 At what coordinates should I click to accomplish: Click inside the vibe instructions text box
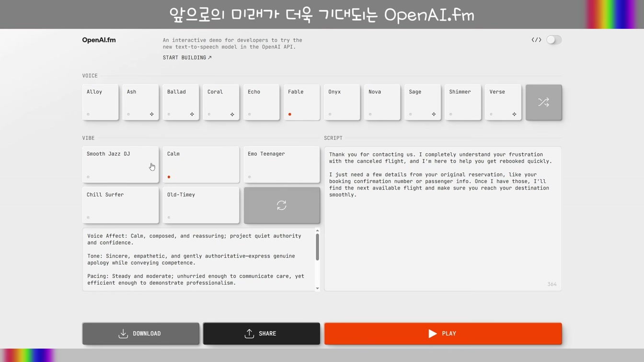tap(198, 260)
